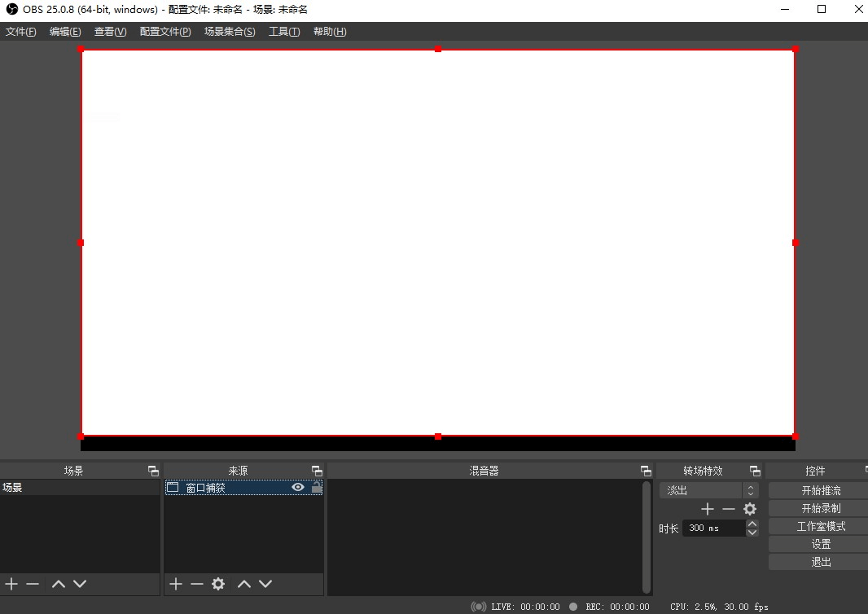The image size is (868, 614).
Task: Open transition properties with the gear icon
Action: (750, 509)
